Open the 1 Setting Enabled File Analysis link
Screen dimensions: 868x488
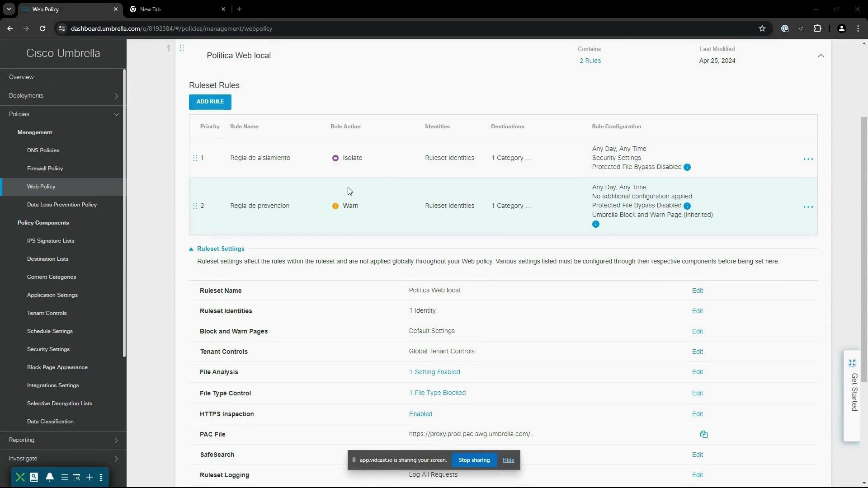click(434, 372)
